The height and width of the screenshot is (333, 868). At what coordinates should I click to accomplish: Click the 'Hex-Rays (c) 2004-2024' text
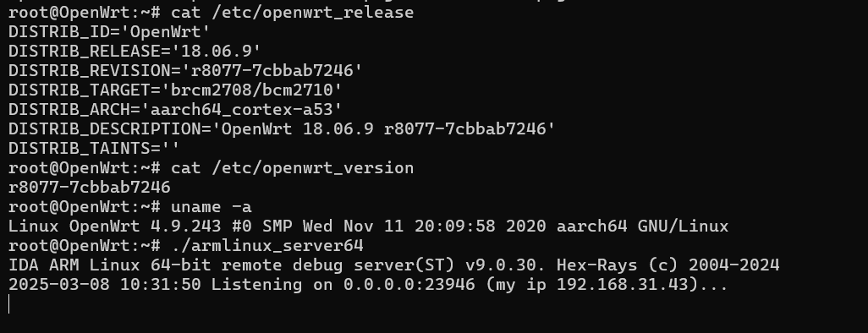[x=668, y=265]
